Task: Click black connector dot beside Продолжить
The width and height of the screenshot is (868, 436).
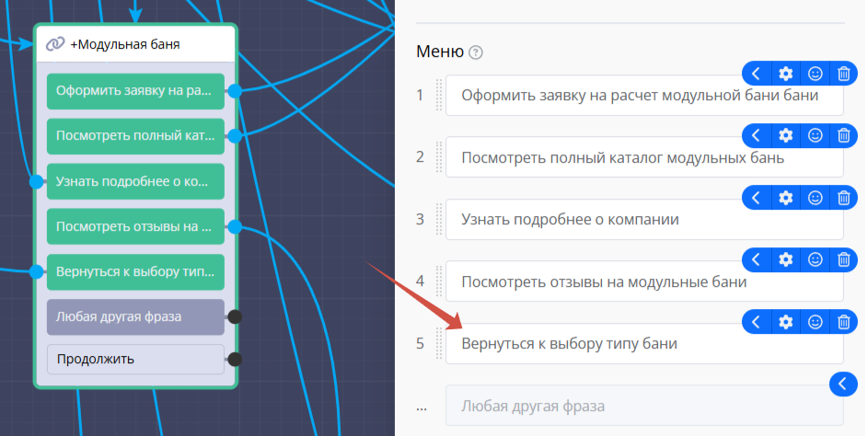Action: (x=235, y=359)
